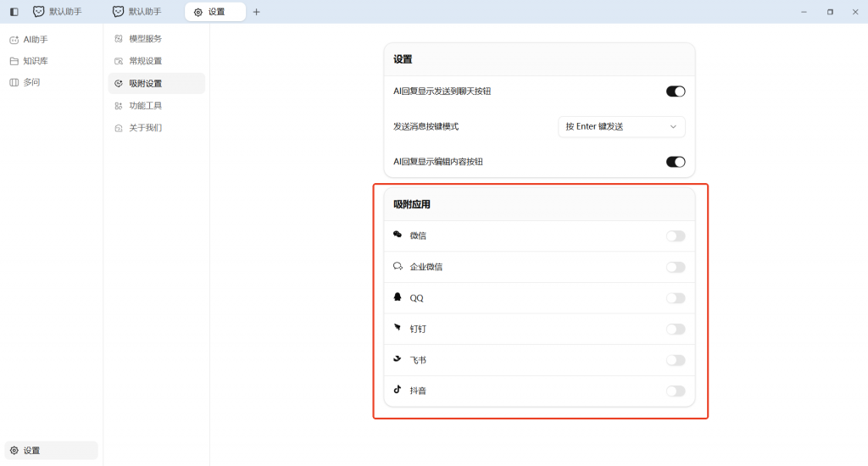Turn on the 抖音 attach toggle

pyautogui.click(x=675, y=391)
